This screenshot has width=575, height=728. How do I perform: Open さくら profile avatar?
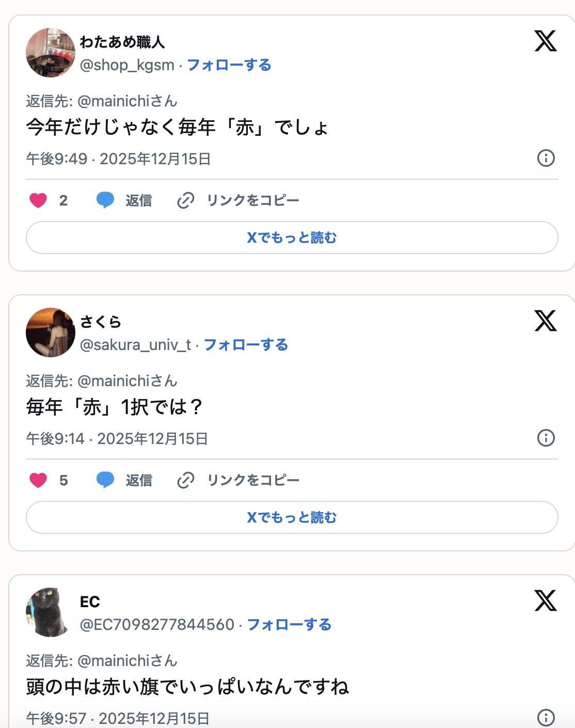point(51,333)
